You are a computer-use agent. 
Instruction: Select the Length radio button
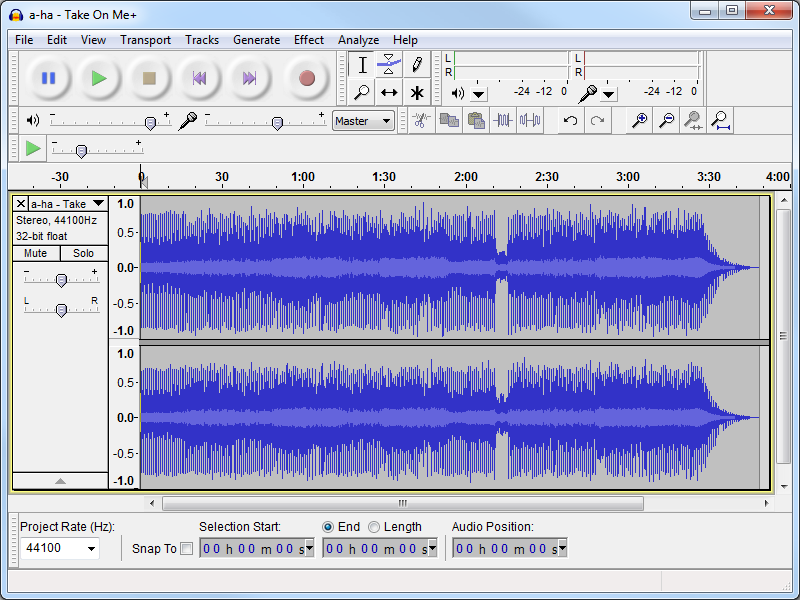point(374,527)
